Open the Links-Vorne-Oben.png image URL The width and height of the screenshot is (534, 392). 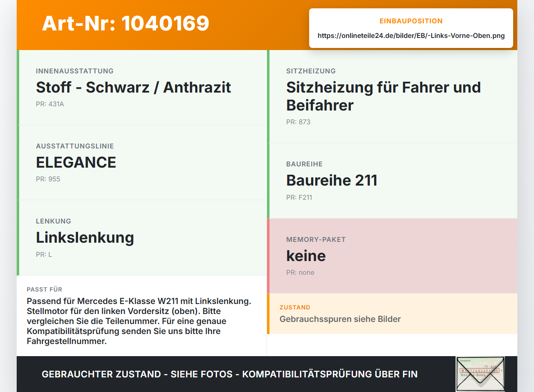[411, 36]
